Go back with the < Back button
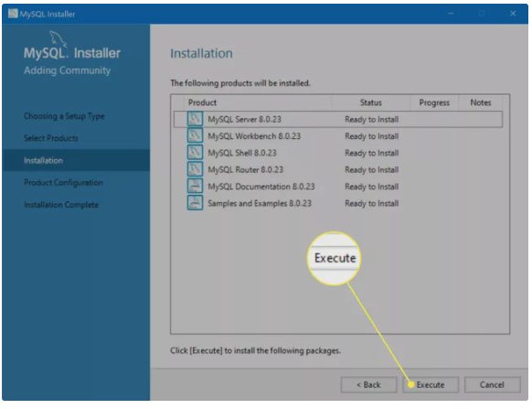Image resolution: width=532 pixels, height=409 pixels. [368, 384]
